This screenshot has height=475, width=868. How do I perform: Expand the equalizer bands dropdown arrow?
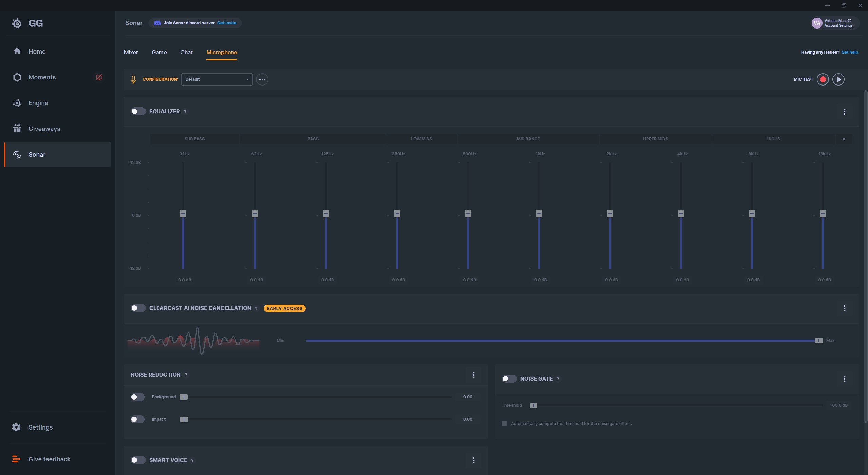[x=844, y=139]
